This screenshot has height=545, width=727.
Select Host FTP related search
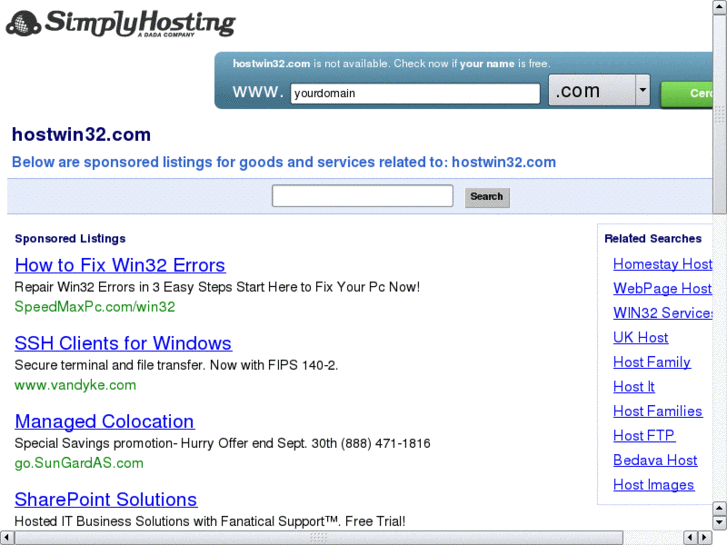[x=644, y=436]
